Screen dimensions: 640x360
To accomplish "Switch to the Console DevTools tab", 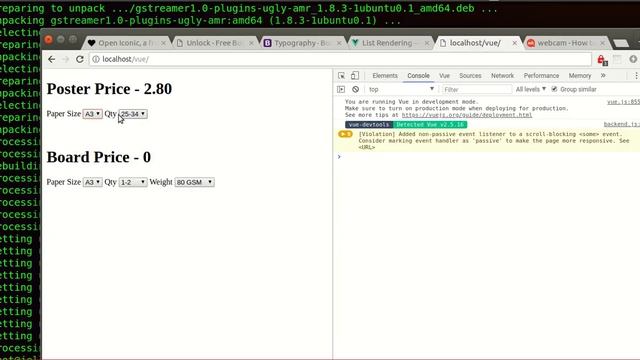I will tap(418, 76).
